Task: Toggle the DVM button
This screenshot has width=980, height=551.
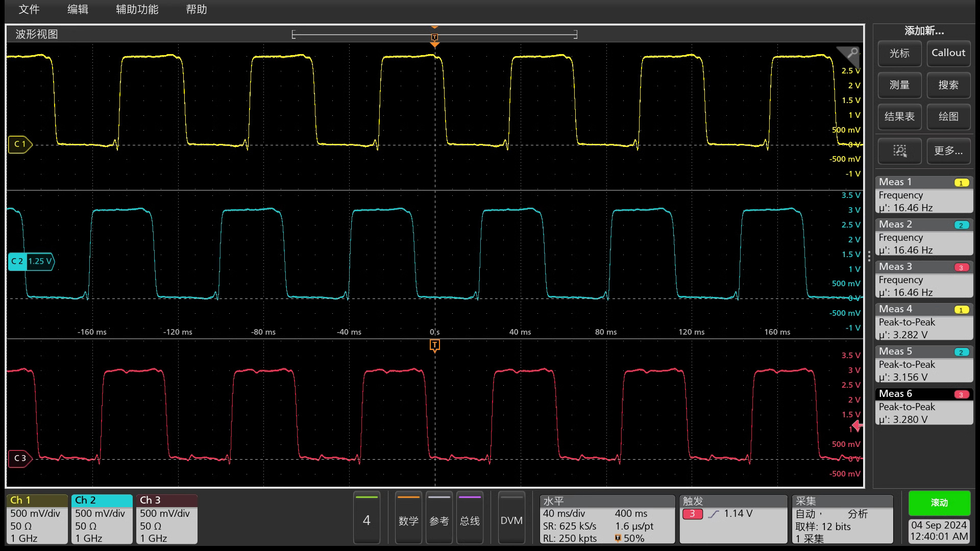Action: [x=511, y=519]
